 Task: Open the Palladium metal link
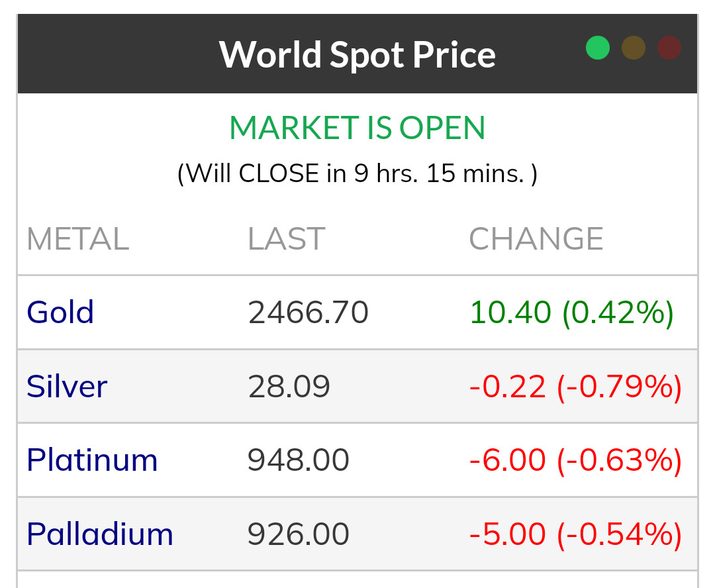click(100, 534)
